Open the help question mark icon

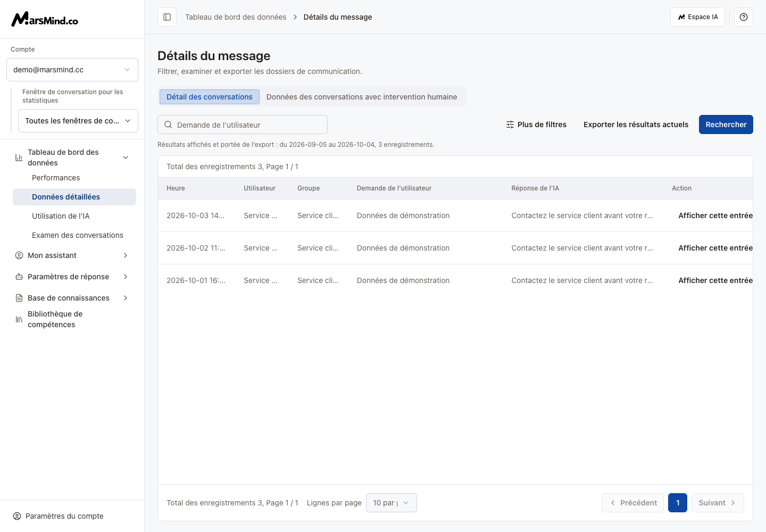(744, 17)
